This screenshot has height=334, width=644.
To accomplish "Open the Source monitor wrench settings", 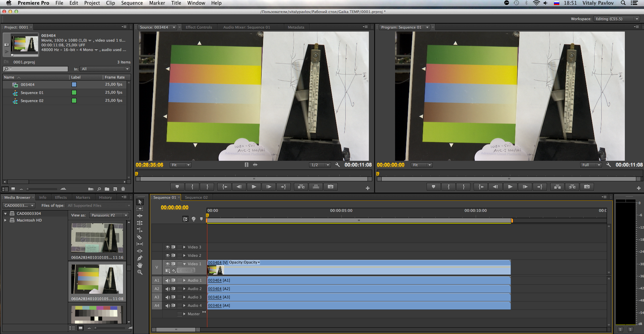I will coord(337,165).
